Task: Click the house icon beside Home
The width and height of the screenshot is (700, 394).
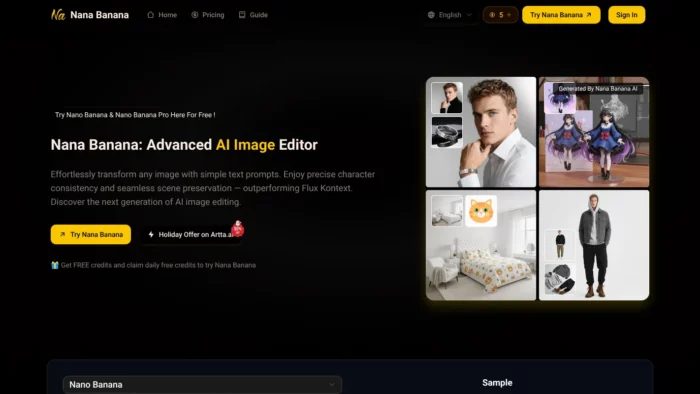Action: (150, 15)
